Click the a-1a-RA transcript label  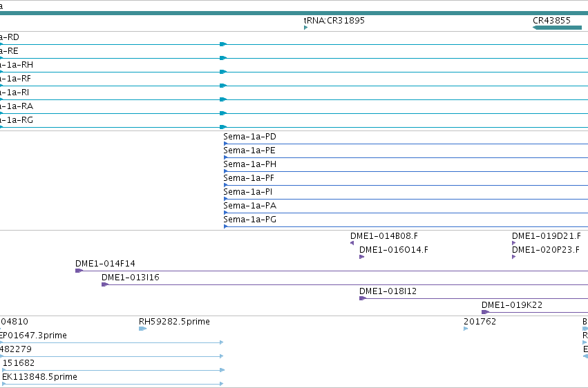pyautogui.click(x=17, y=106)
